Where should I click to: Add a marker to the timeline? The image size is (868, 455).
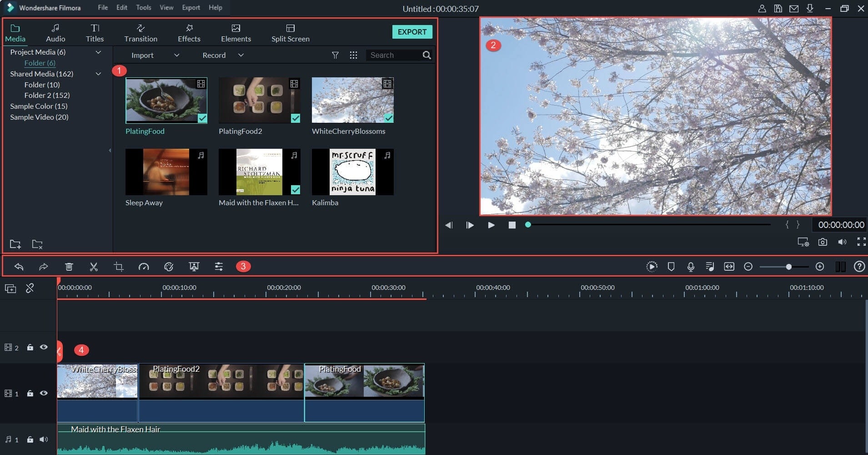(671, 266)
